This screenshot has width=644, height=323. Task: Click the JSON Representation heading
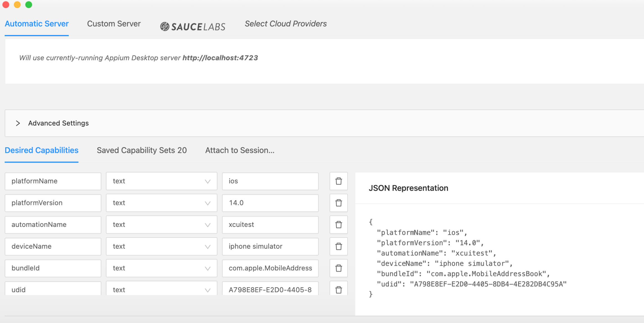click(x=408, y=188)
